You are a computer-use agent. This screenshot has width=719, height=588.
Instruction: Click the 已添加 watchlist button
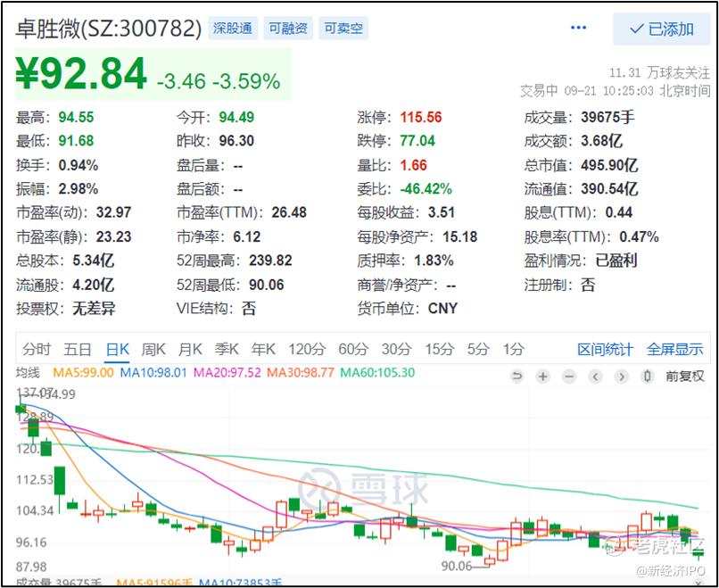pyautogui.click(x=661, y=29)
